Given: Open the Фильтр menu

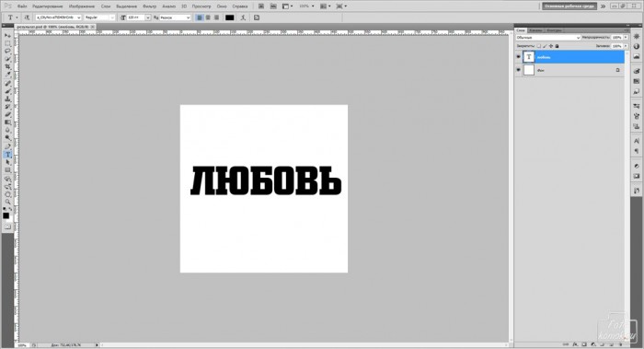Looking at the screenshot, I should [x=149, y=6].
